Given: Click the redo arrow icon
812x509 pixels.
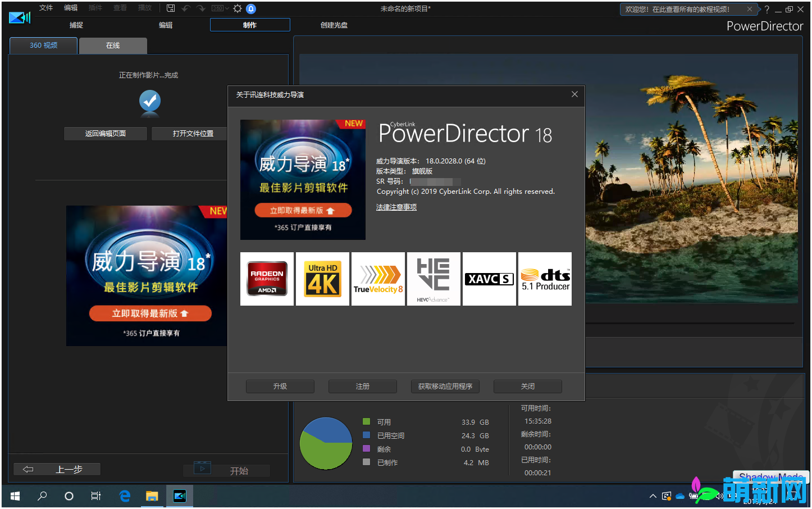Looking at the screenshot, I should tap(201, 8).
